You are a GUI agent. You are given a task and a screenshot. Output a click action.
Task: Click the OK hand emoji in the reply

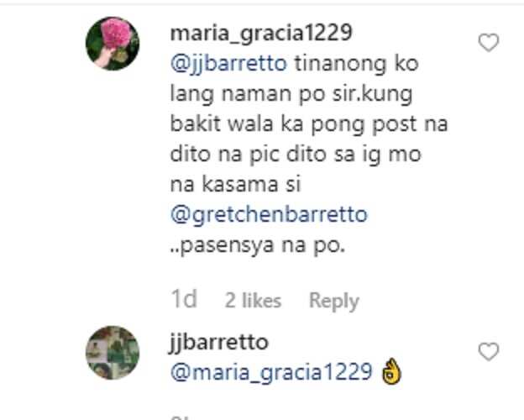point(391,371)
